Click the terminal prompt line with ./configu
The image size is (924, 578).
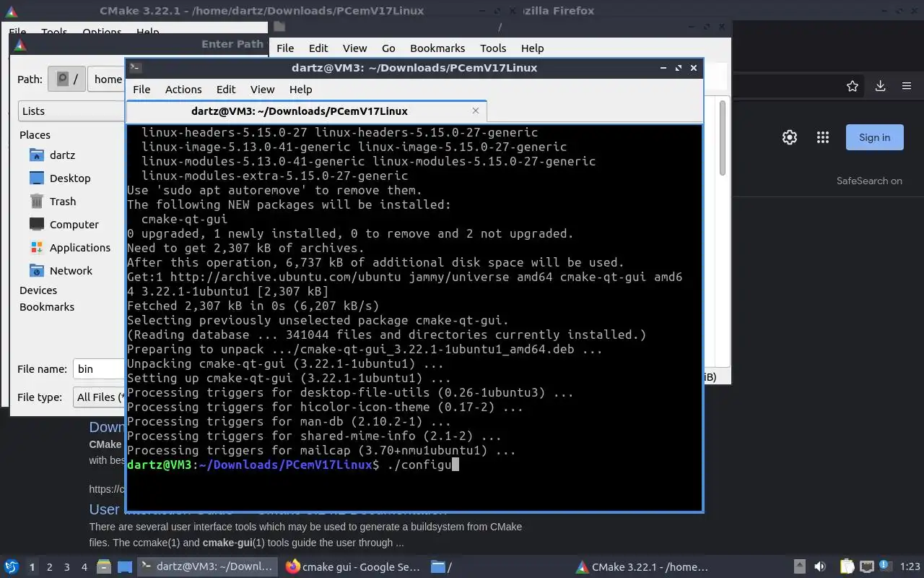click(293, 465)
